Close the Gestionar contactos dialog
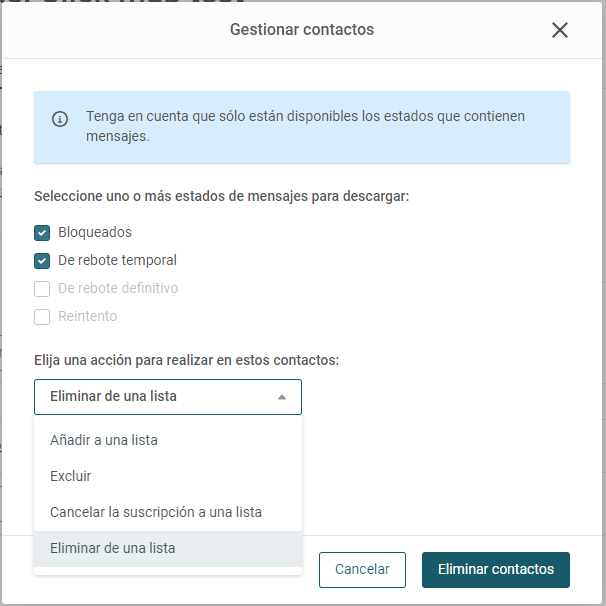Image resolution: width=606 pixels, height=606 pixels. pyautogui.click(x=559, y=30)
